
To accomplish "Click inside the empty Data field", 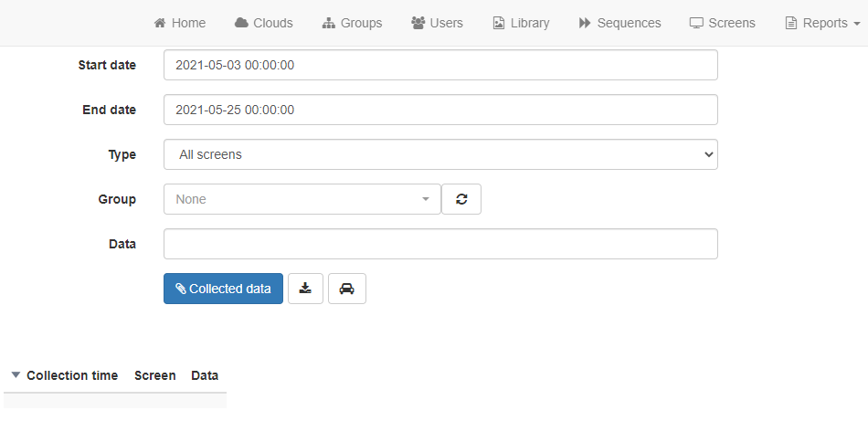I will 440,244.
